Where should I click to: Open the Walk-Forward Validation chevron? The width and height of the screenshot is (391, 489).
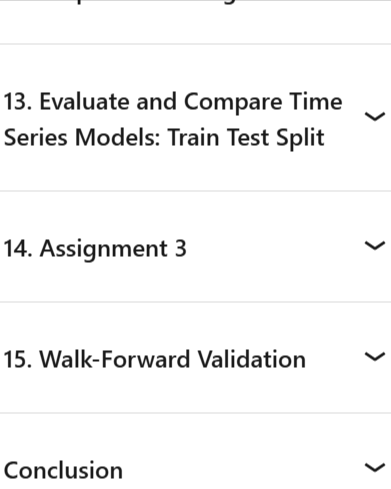point(375,357)
